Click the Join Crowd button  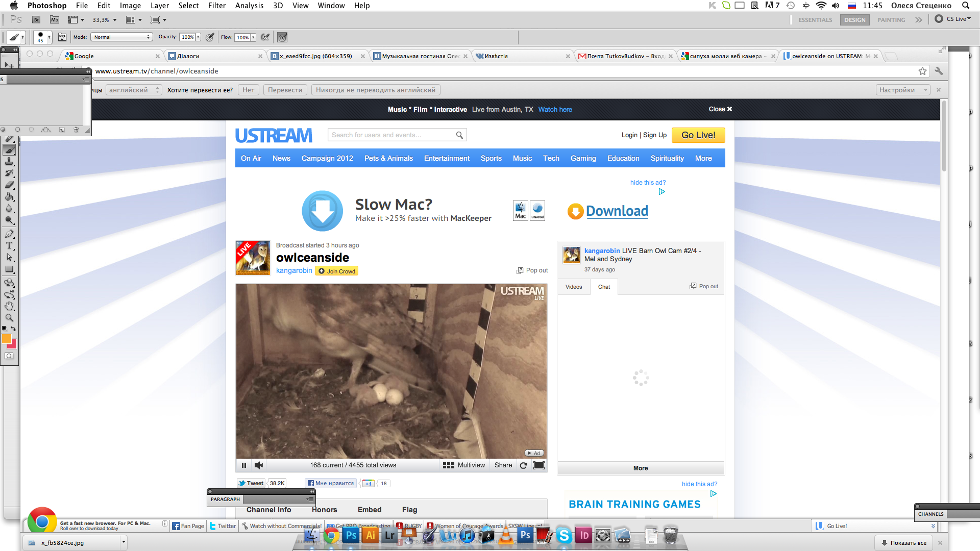pyautogui.click(x=337, y=271)
